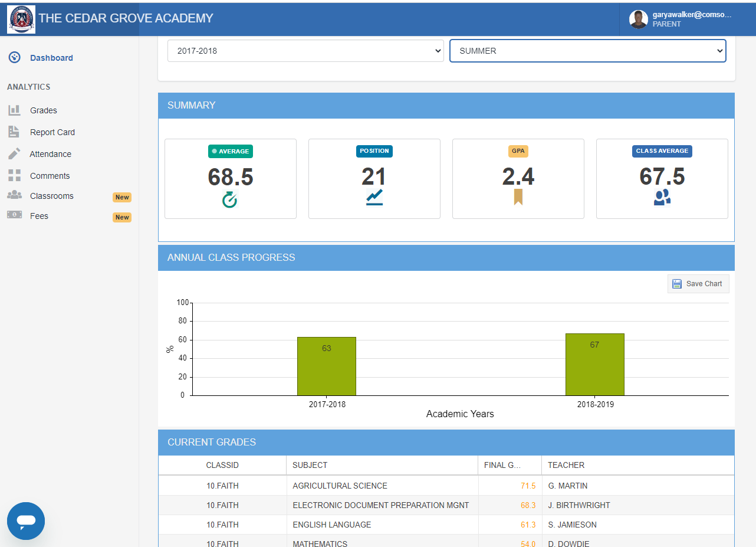Click the garyawalker account name
The width and height of the screenshot is (756, 547).
coord(692,15)
